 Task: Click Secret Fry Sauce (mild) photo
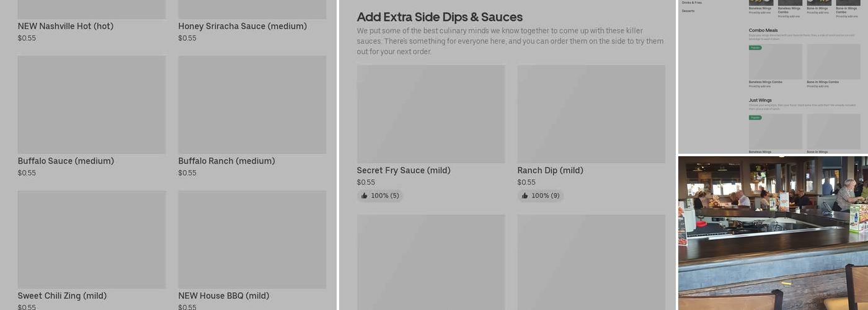tap(431, 114)
